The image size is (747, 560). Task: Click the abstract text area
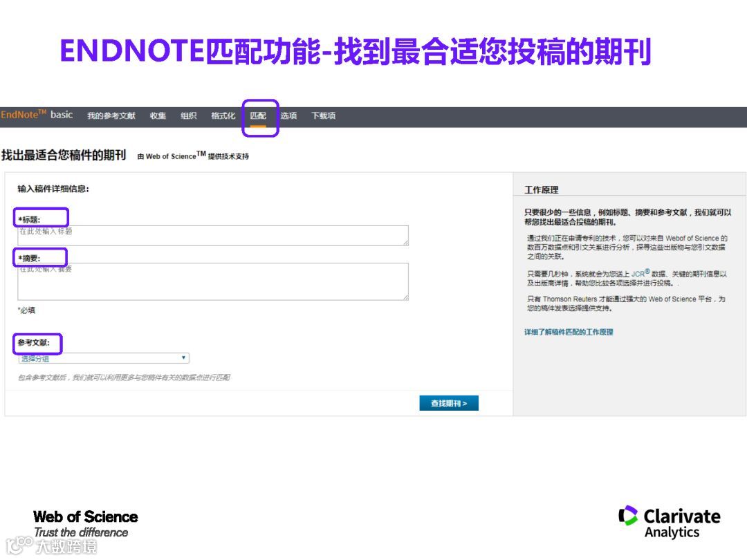213,281
